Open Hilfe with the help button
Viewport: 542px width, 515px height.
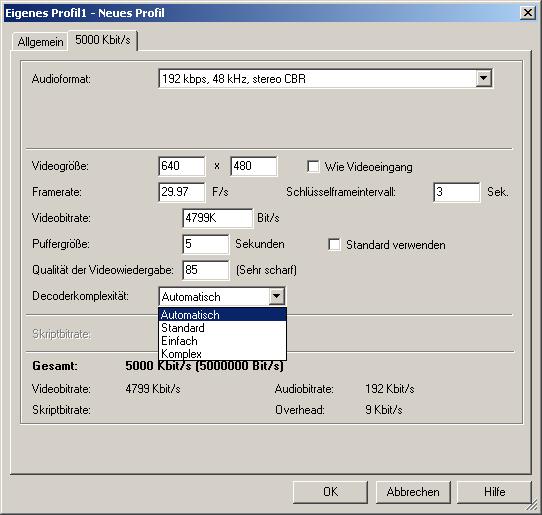click(x=494, y=491)
